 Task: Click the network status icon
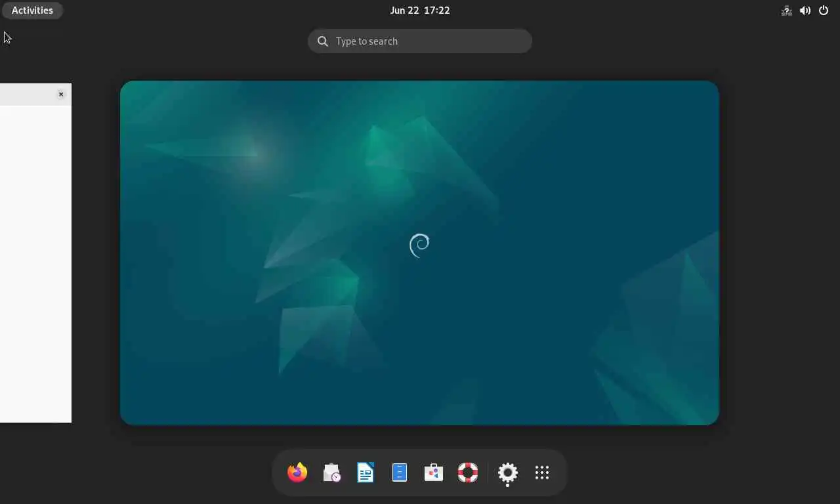point(786,10)
